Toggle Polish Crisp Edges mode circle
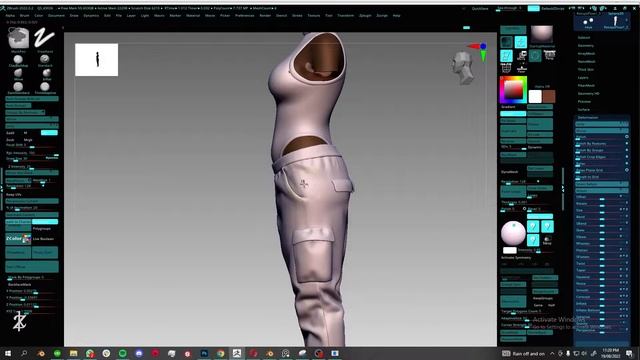The width and height of the screenshot is (640, 360). pyautogui.click(x=626, y=157)
